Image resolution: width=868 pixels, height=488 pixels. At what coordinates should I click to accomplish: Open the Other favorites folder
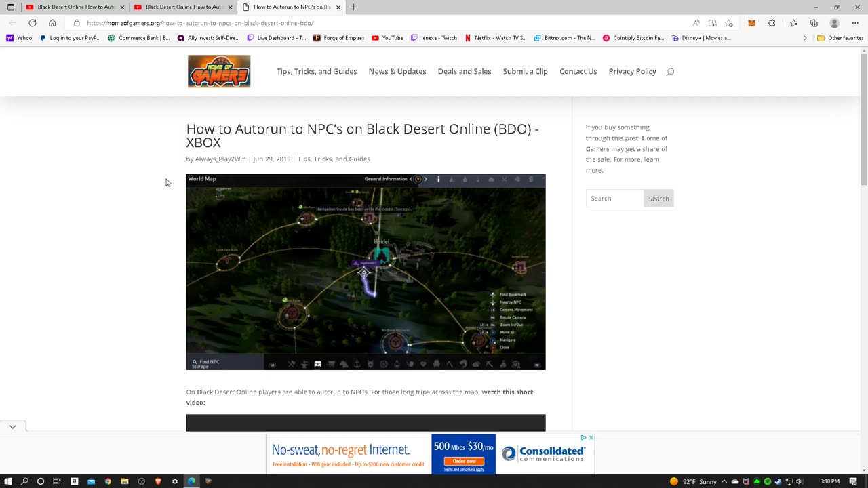840,38
